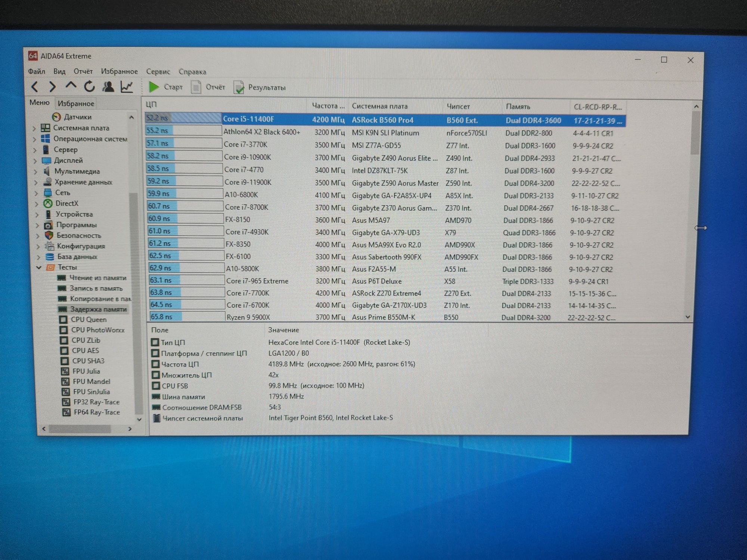Open the Файл menu
The height and width of the screenshot is (560, 747).
[37, 71]
